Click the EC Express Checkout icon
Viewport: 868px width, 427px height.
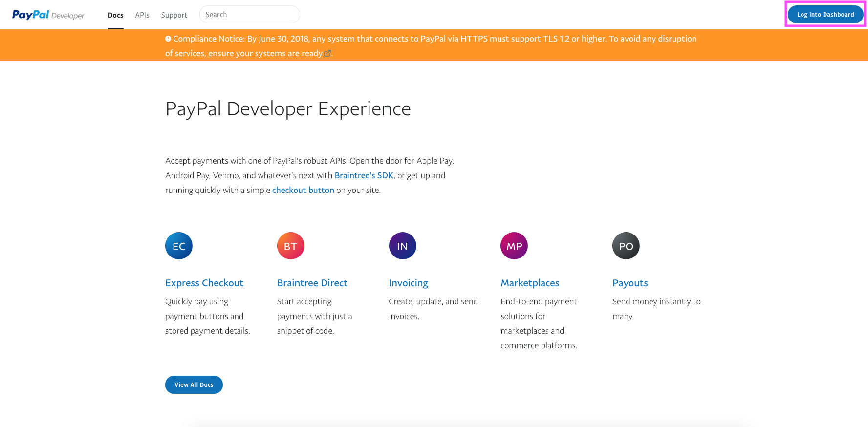click(179, 246)
